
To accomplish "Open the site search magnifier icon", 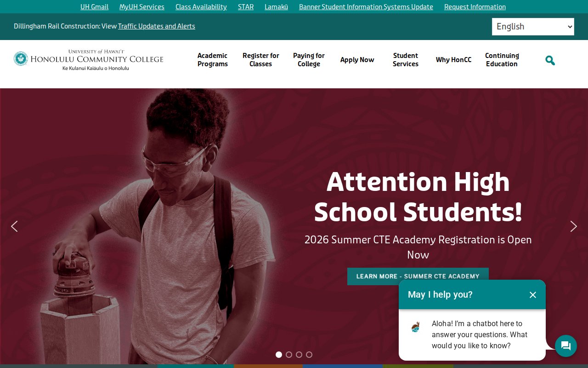I will [x=550, y=60].
